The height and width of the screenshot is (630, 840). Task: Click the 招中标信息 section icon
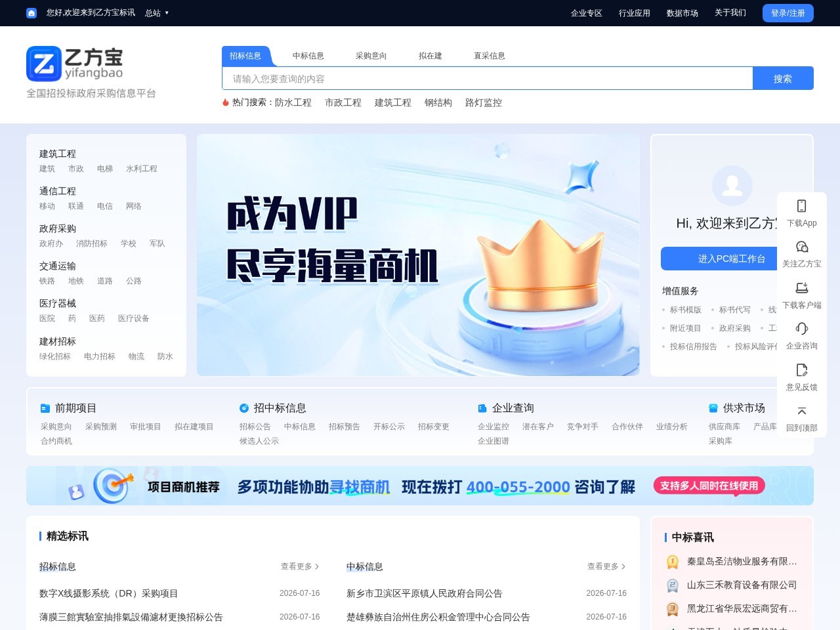pos(244,408)
